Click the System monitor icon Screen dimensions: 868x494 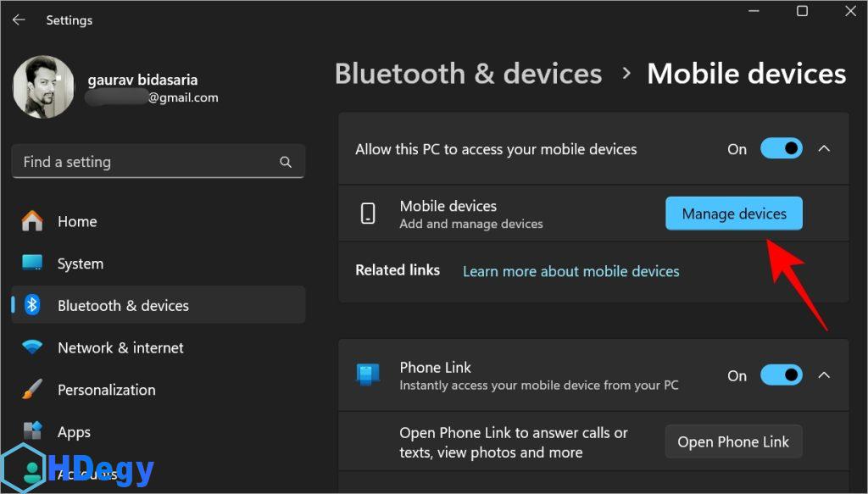click(x=32, y=264)
